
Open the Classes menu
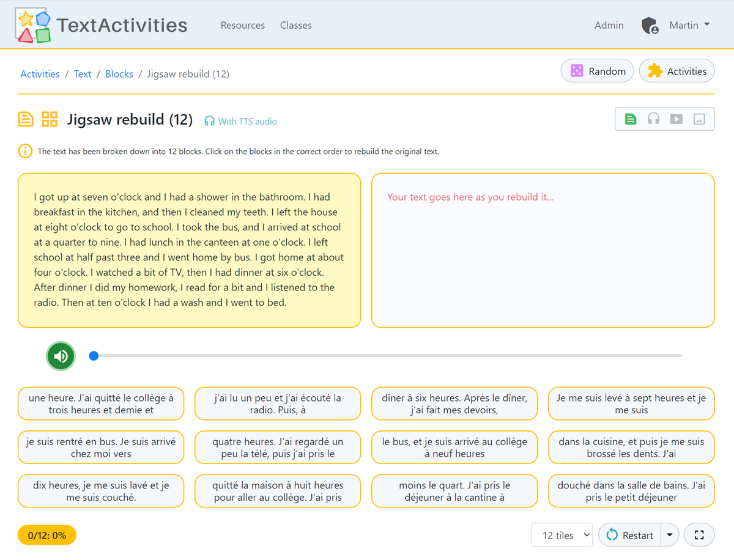click(296, 25)
